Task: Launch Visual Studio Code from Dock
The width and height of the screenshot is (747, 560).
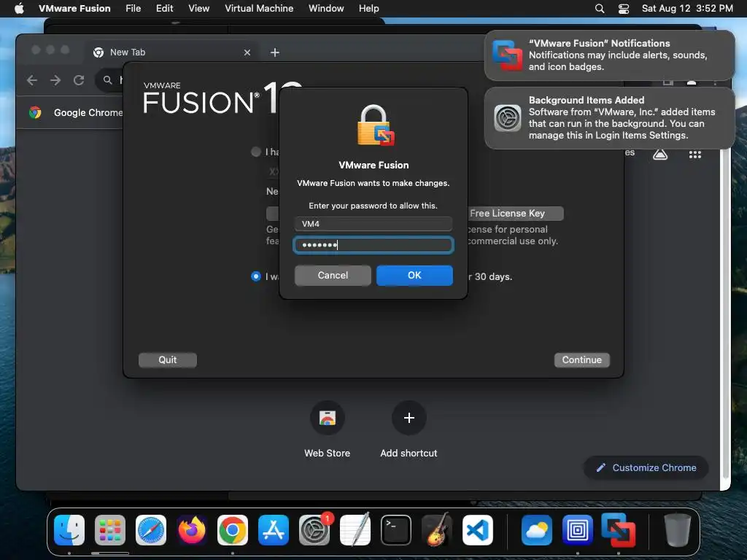Action: tap(478, 530)
